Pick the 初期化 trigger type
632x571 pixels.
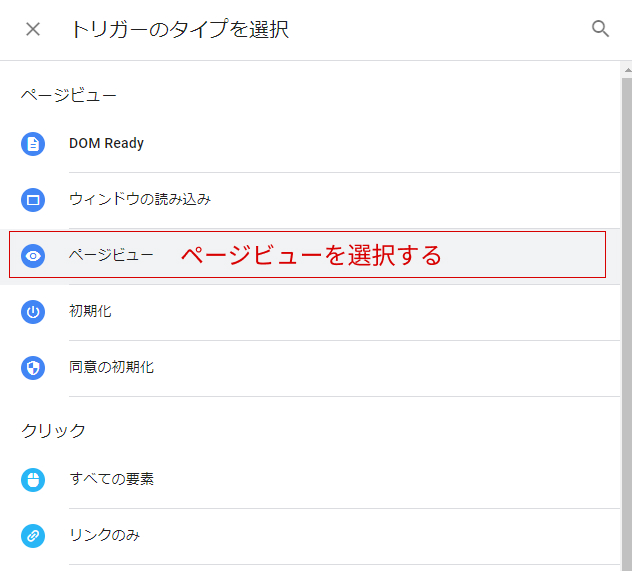pos(90,311)
